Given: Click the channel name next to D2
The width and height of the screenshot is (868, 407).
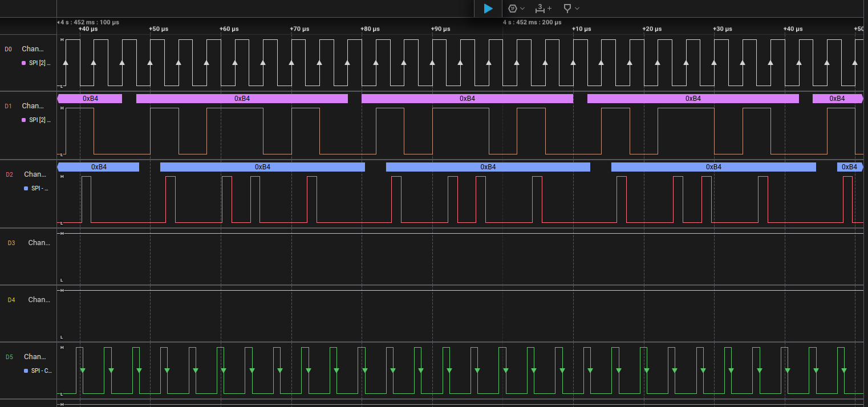Looking at the screenshot, I should tap(35, 174).
